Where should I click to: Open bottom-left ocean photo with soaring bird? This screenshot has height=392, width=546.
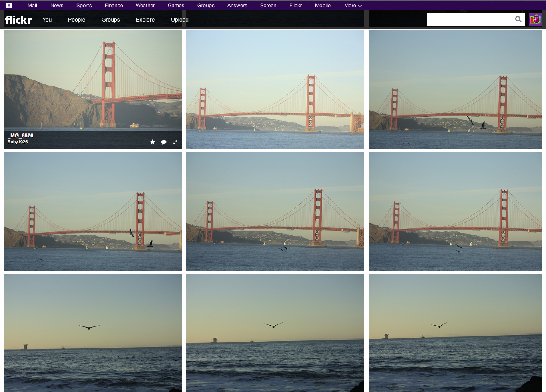click(x=93, y=333)
